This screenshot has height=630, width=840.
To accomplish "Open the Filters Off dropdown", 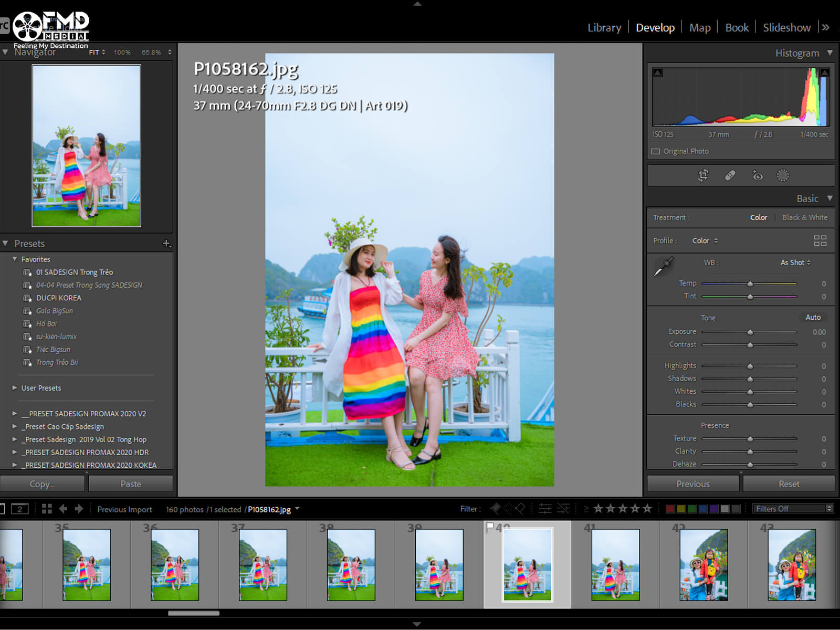I will (793, 509).
